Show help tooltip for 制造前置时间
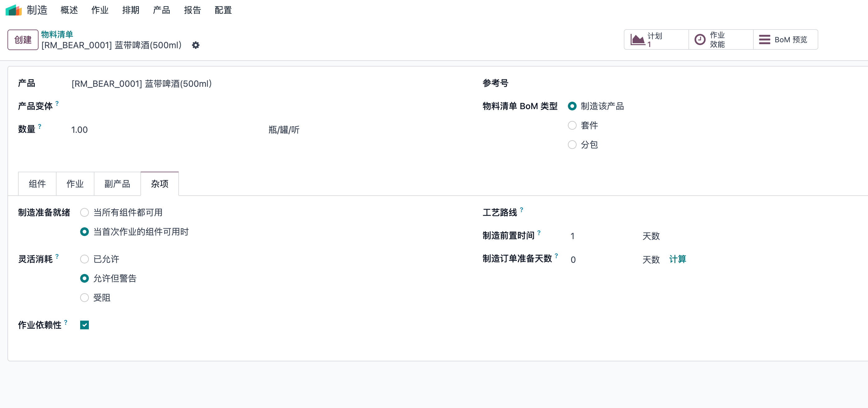The image size is (868, 408). click(x=539, y=233)
